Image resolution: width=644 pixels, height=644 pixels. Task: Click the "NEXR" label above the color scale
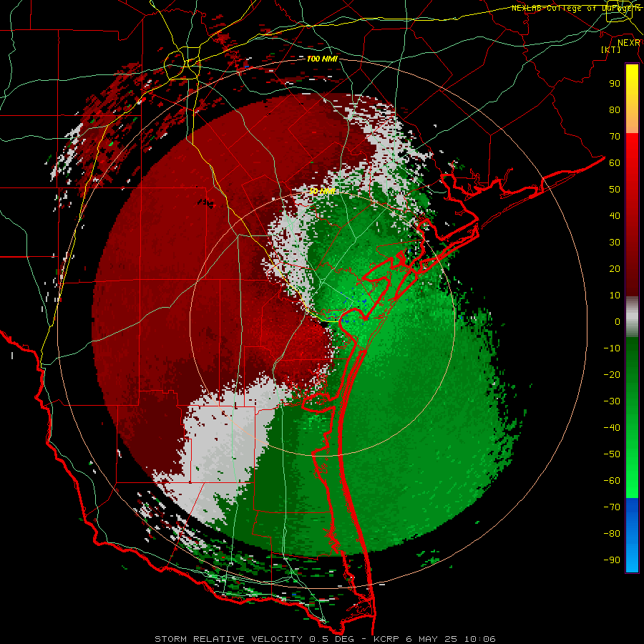[x=629, y=42]
